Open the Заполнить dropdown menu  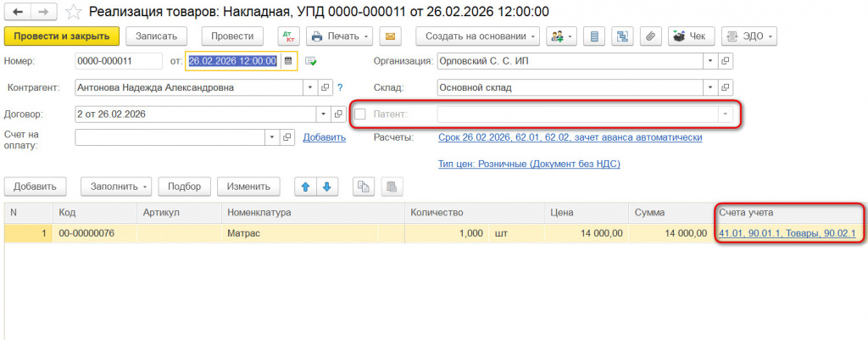[116, 187]
